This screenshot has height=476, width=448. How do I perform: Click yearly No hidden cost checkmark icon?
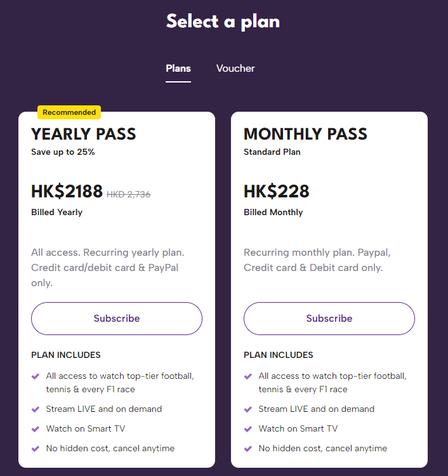(36, 449)
